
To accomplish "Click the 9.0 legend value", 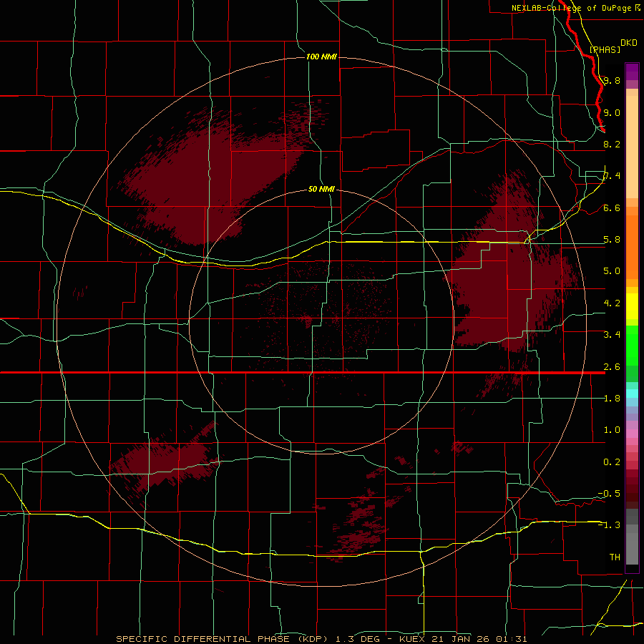I will pos(612,112).
